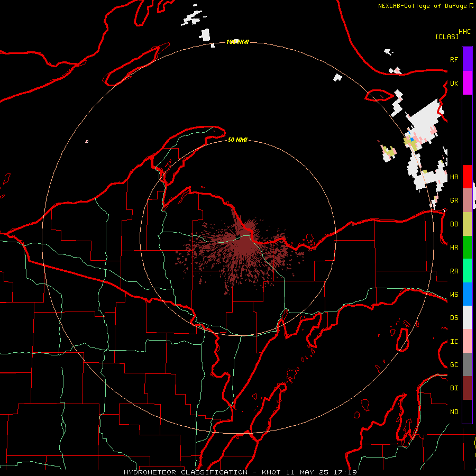Screen dimensions: 476x476
Task: Click the Hydrometeor Classification KMQT title
Action: [240, 472]
